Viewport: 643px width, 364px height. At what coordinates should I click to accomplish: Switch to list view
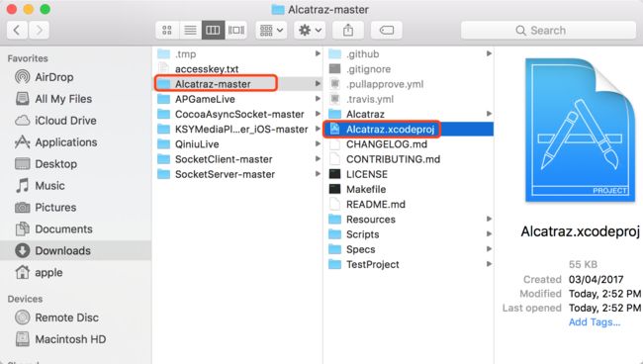coord(190,30)
